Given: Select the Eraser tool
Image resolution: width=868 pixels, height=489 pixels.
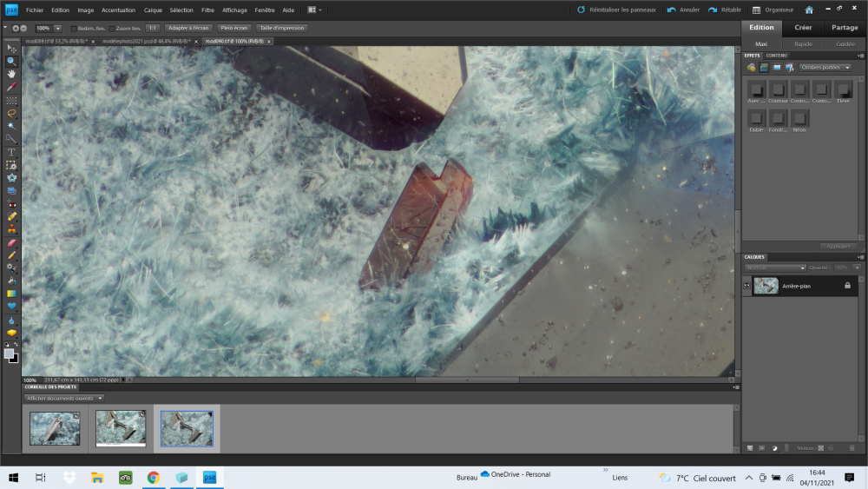Looking at the screenshot, I should click(x=12, y=242).
